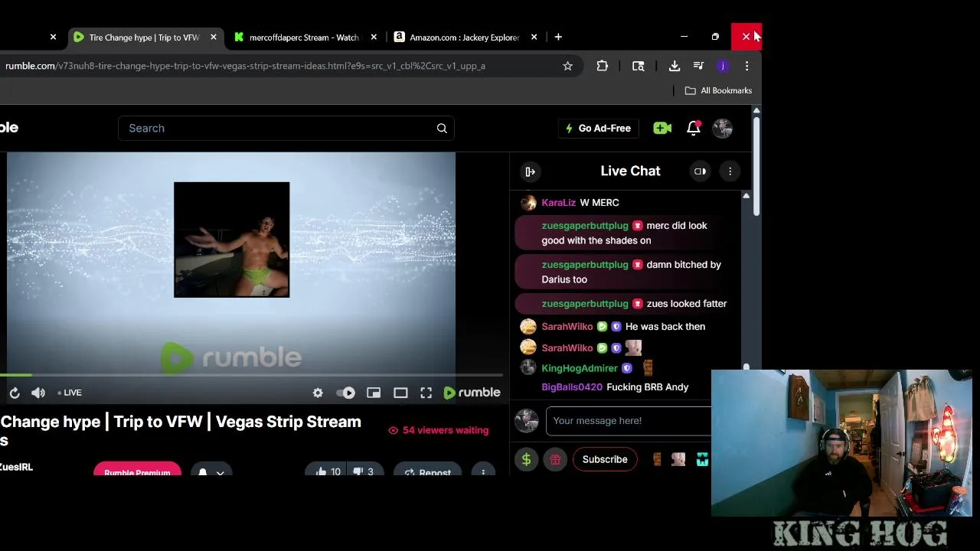Click Chrome profile avatar in toolbar

point(723,66)
